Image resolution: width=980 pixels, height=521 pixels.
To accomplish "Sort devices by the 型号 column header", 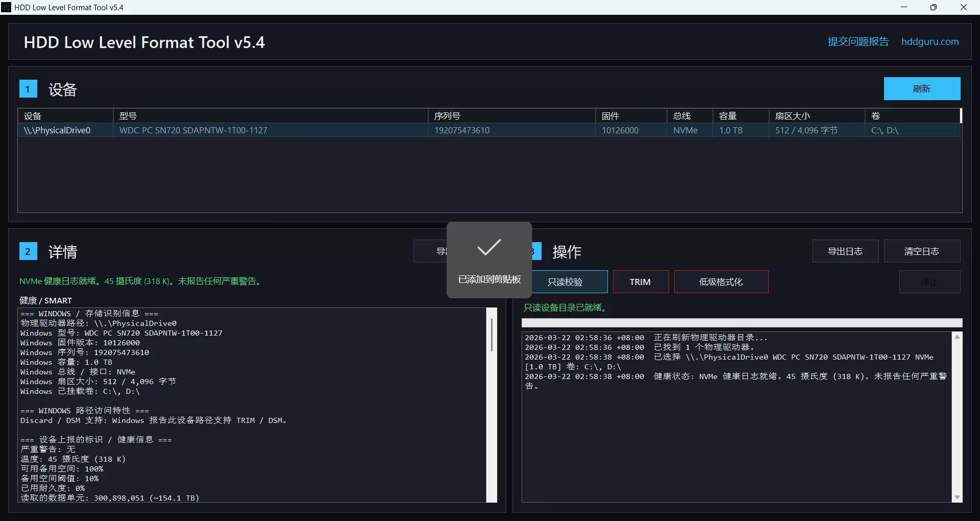I will [129, 115].
